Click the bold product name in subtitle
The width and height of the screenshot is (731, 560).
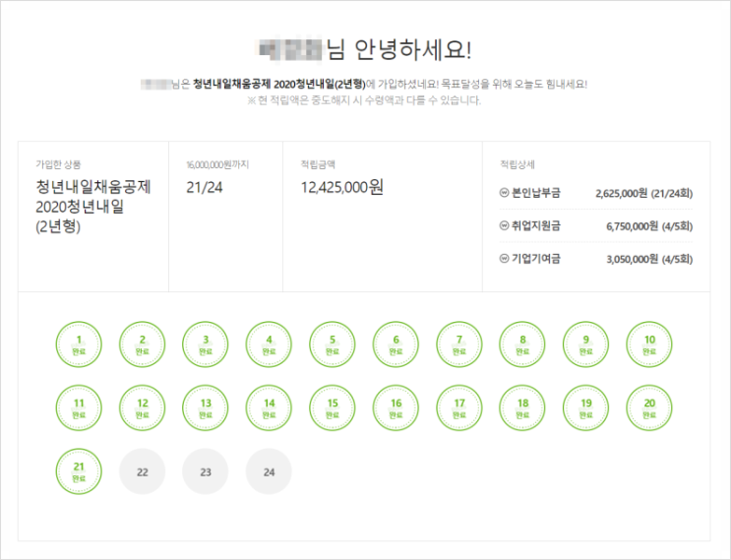click(x=279, y=85)
